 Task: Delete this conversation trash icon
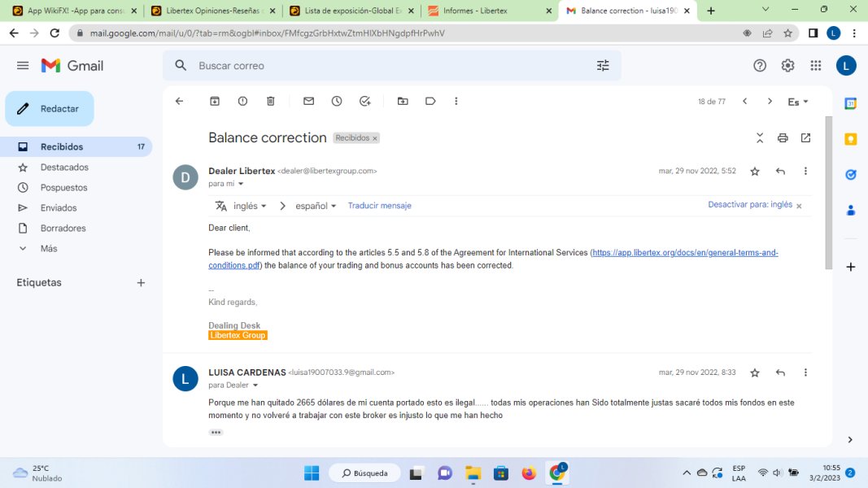coord(271,101)
